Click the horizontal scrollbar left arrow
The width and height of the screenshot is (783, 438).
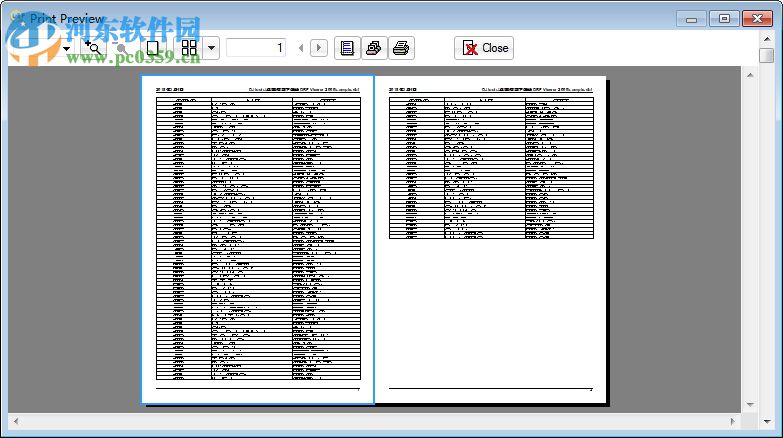(16, 422)
